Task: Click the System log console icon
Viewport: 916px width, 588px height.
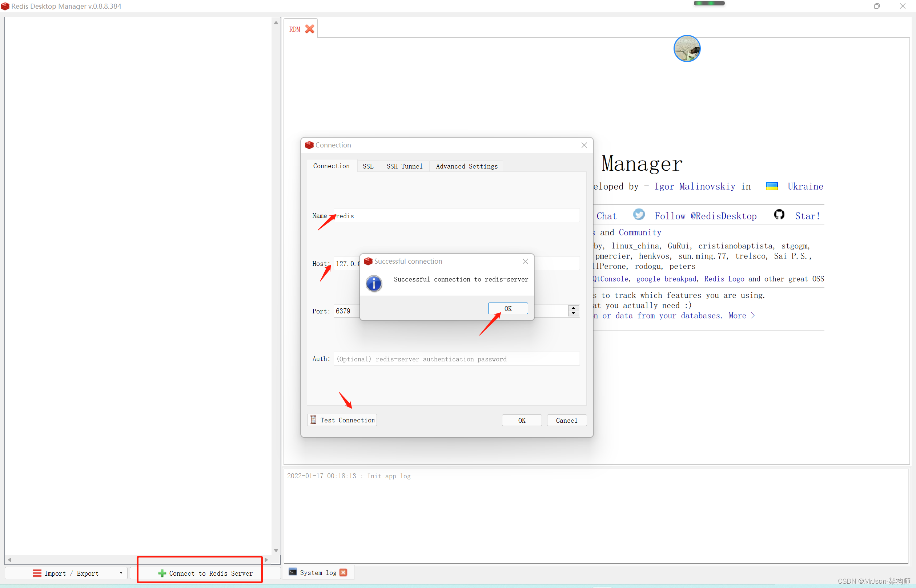Action: point(292,572)
